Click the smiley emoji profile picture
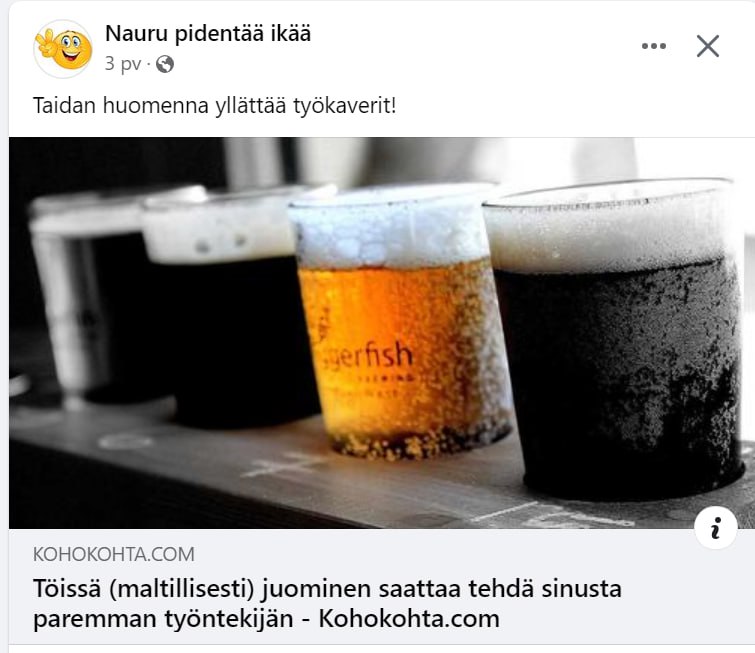 coord(63,49)
